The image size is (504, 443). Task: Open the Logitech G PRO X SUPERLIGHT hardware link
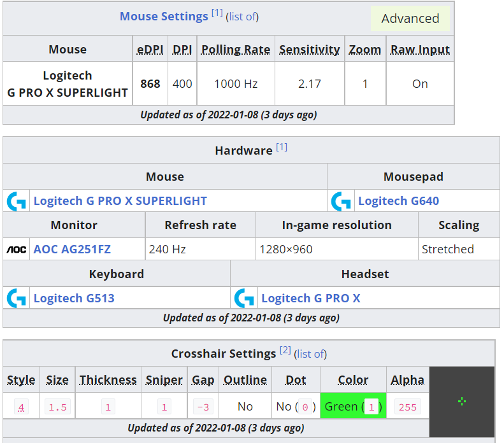click(x=120, y=201)
